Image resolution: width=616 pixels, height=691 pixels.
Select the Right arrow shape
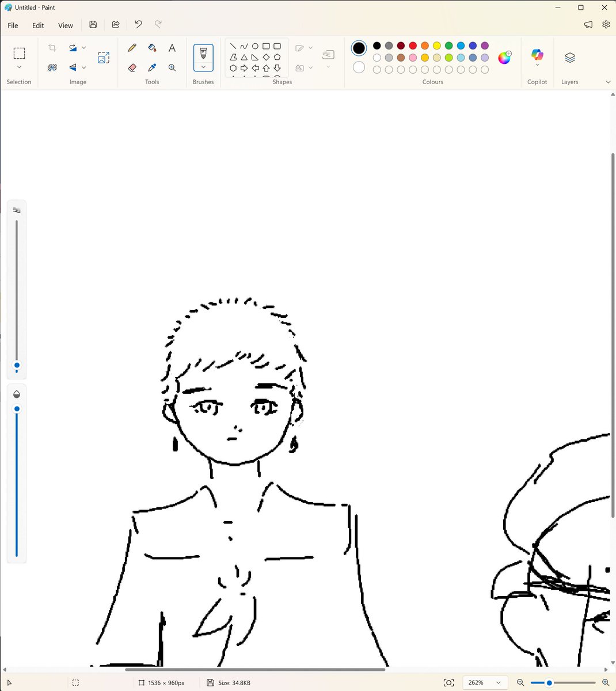(244, 68)
